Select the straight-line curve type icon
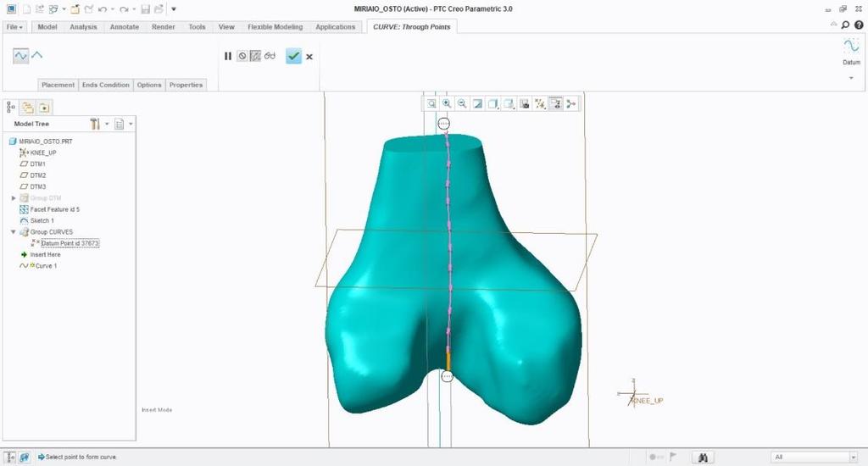Image resolution: width=868 pixels, height=466 pixels. 37,55
